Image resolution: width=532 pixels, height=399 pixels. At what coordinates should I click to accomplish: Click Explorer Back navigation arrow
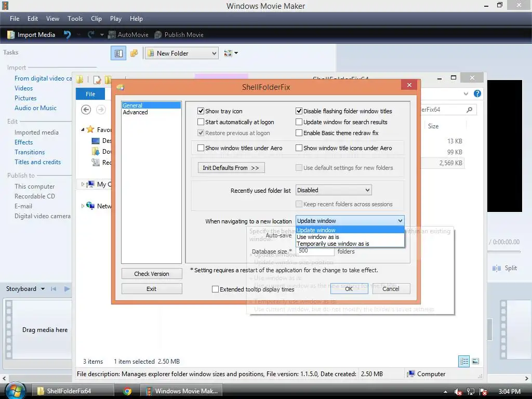[86, 110]
